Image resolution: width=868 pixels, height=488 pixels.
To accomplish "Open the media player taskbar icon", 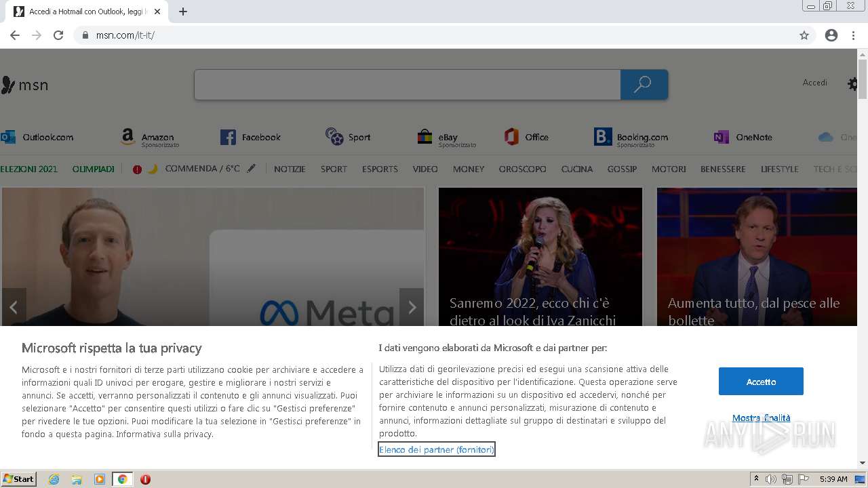I will 100,479.
